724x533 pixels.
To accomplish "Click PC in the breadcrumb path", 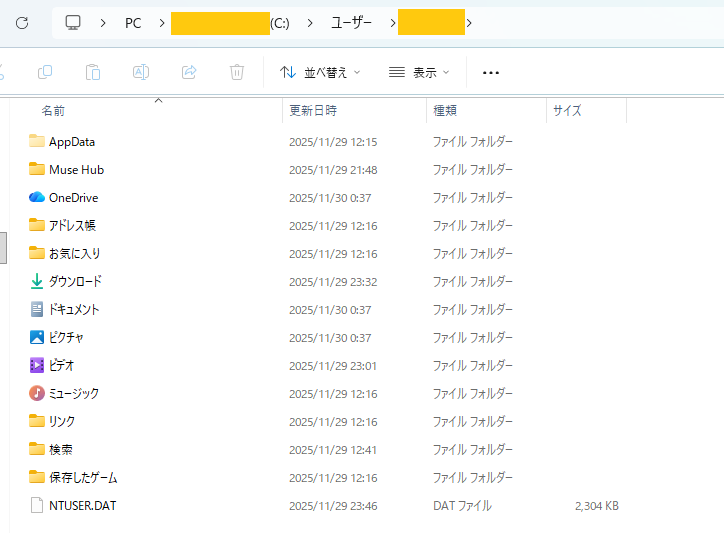I will (133, 22).
